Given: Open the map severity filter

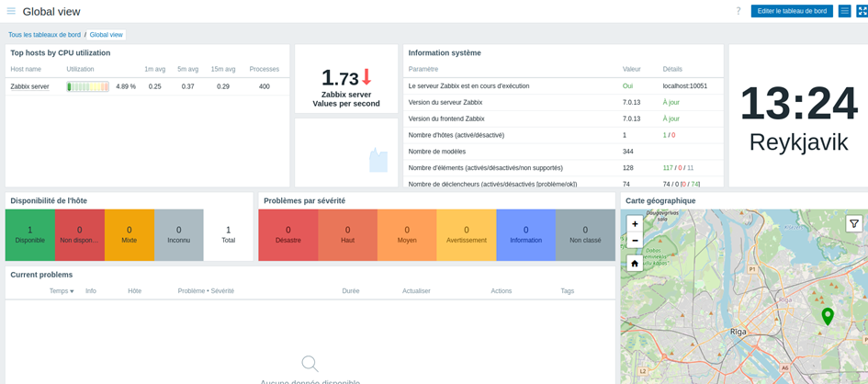Looking at the screenshot, I should 853,223.
